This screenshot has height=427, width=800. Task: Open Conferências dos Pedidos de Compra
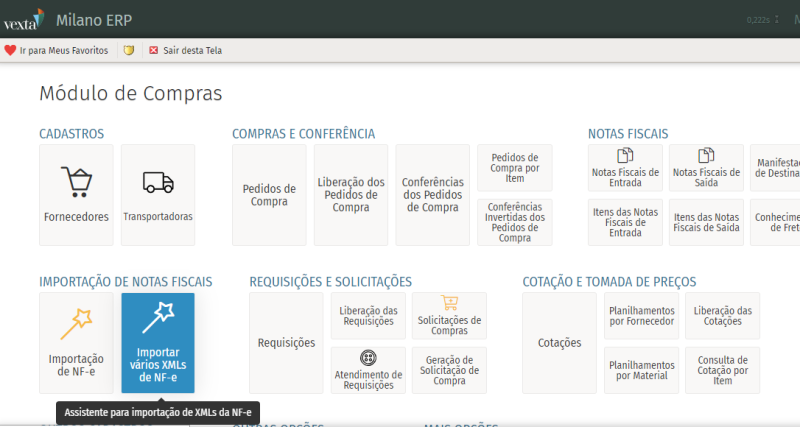pos(432,195)
